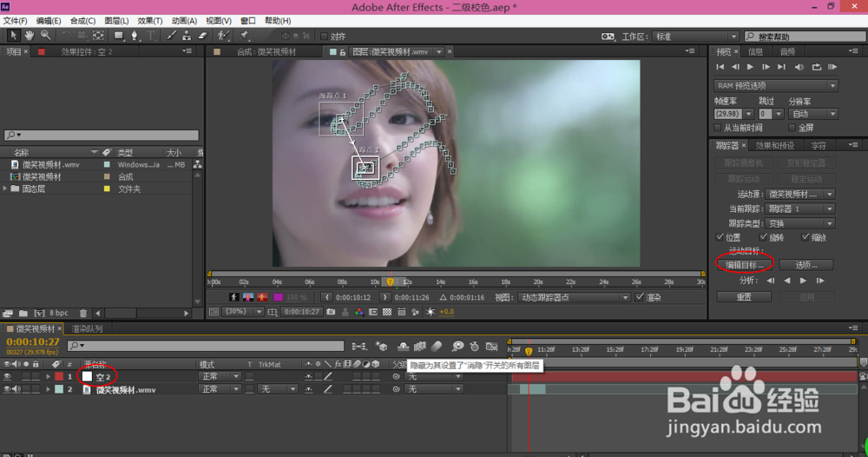The width and height of the screenshot is (868, 457).
Task: Open the 工作区 workspace dropdown
Action: [x=696, y=36]
